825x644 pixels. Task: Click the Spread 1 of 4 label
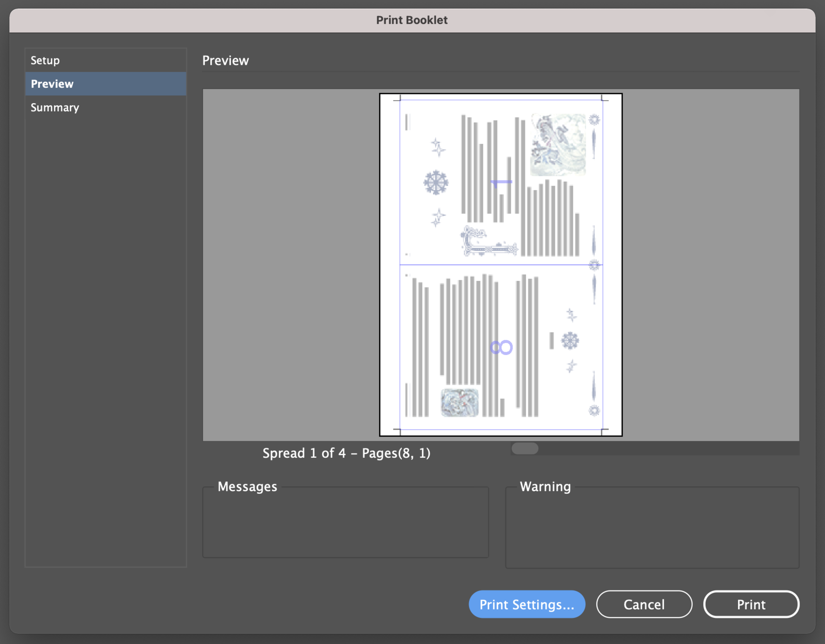click(x=346, y=453)
